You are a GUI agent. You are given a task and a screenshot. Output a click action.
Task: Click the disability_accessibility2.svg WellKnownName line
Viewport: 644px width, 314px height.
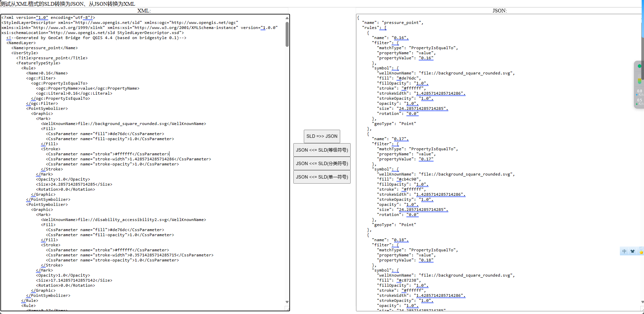pyautogui.click(x=123, y=220)
